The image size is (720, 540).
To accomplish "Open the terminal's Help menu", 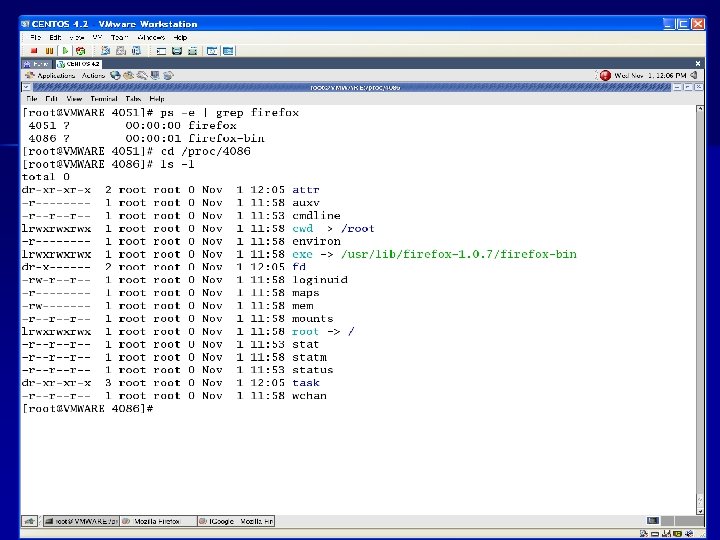I will tap(157, 99).
